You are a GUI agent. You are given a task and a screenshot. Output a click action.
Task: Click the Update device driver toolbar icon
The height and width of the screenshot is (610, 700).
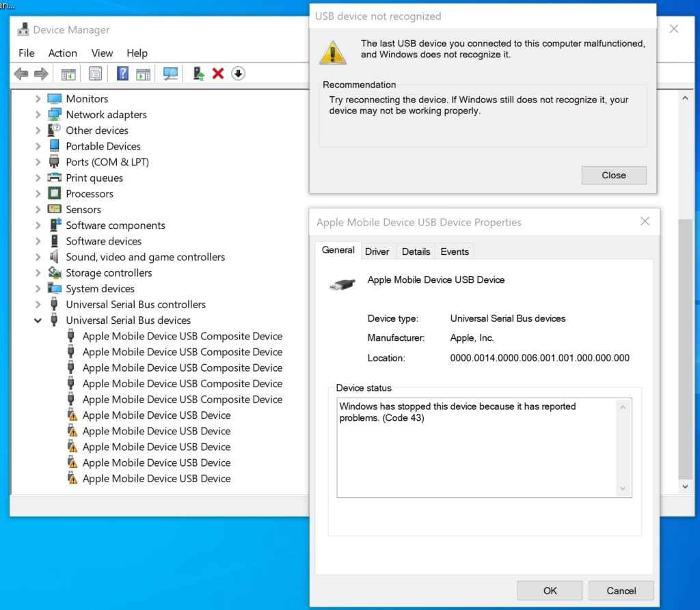(x=198, y=74)
